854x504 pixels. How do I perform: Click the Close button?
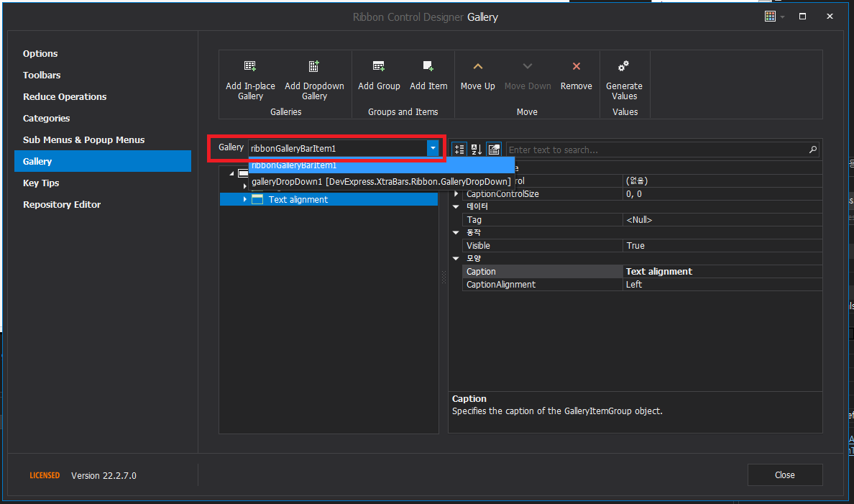tap(785, 475)
